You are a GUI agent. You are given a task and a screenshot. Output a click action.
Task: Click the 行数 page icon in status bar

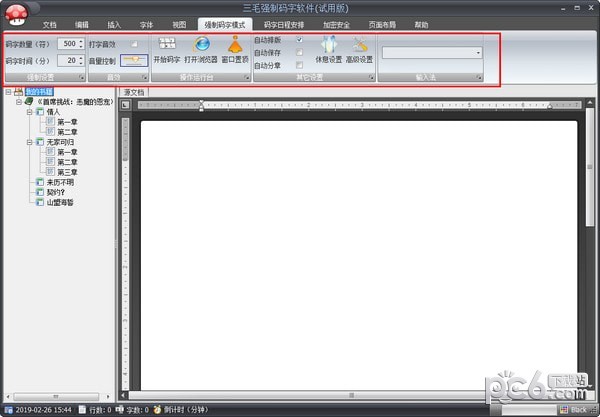coord(82,410)
